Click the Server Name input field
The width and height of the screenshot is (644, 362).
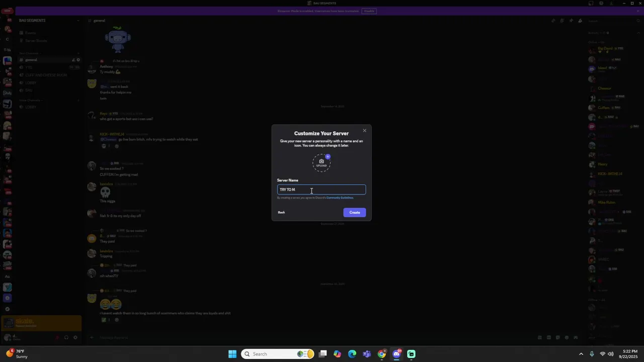(321, 190)
